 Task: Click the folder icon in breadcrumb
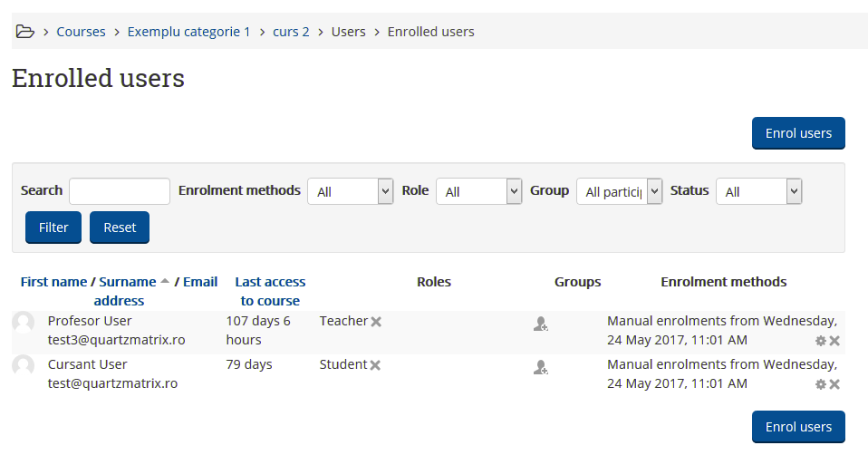[x=25, y=32]
